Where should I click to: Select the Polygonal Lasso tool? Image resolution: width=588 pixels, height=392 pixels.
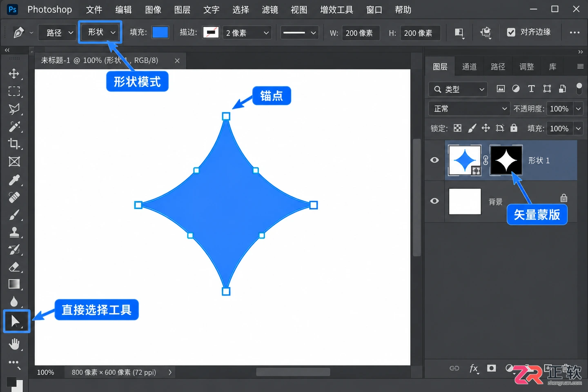tap(14, 109)
